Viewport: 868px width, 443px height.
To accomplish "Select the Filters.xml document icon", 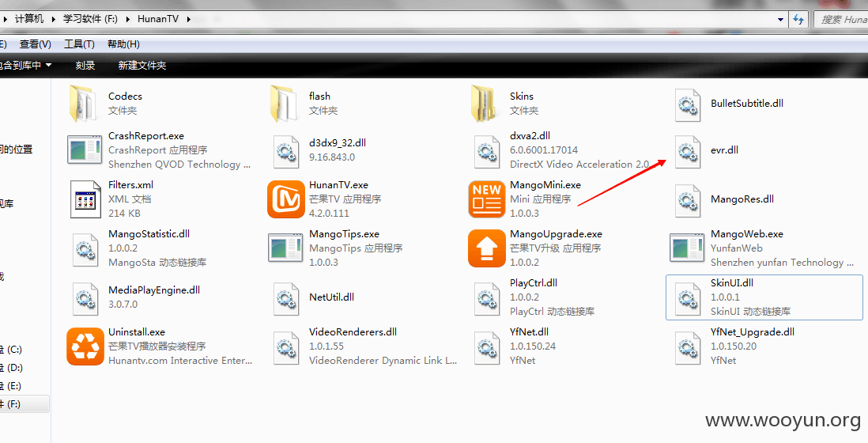I will coord(86,199).
